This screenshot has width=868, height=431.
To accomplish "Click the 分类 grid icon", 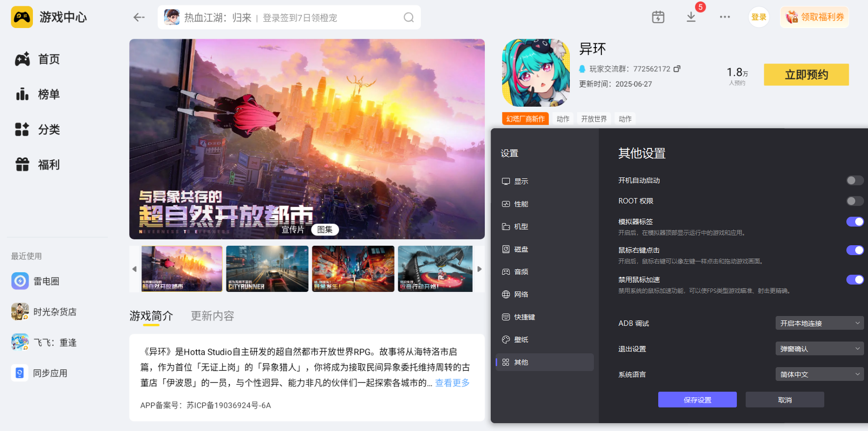I will [22, 129].
